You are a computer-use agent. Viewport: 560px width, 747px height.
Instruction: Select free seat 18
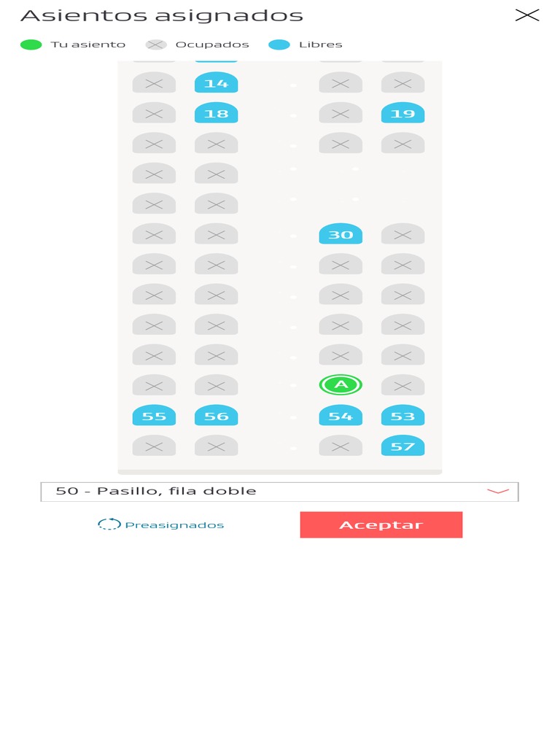[x=216, y=113]
